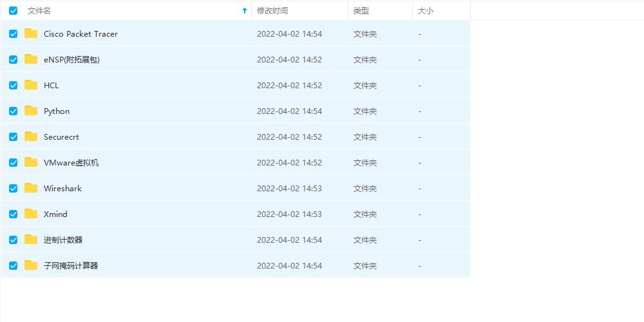The image size is (644, 322).
Task: Uncheck the 子网掩码计算器 row checkbox
Action: (x=13, y=265)
